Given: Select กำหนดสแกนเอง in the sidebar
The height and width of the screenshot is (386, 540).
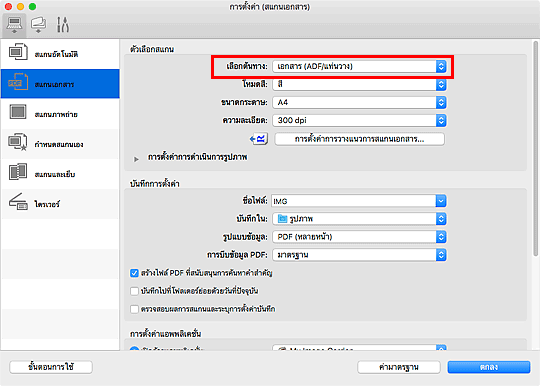Looking at the screenshot, I should [x=59, y=144].
